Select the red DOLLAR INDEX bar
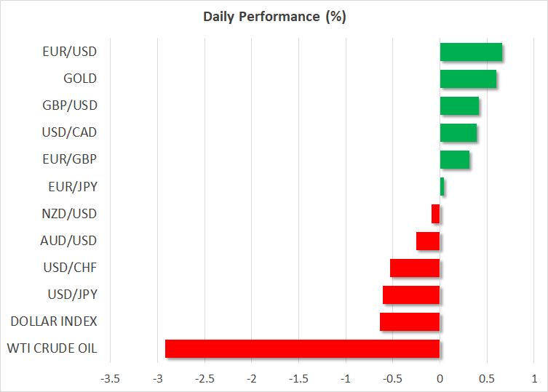 (x=410, y=321)
